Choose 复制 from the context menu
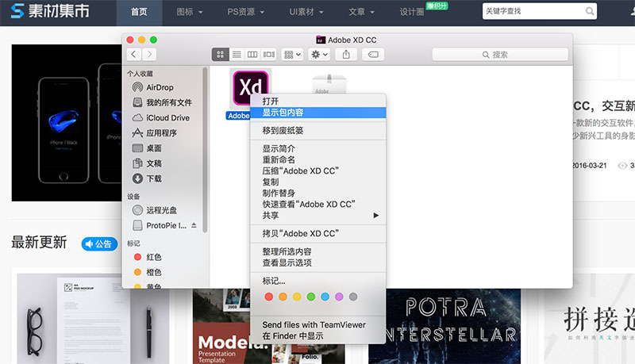This screenshot has height=364, width=635. [318, 182]
